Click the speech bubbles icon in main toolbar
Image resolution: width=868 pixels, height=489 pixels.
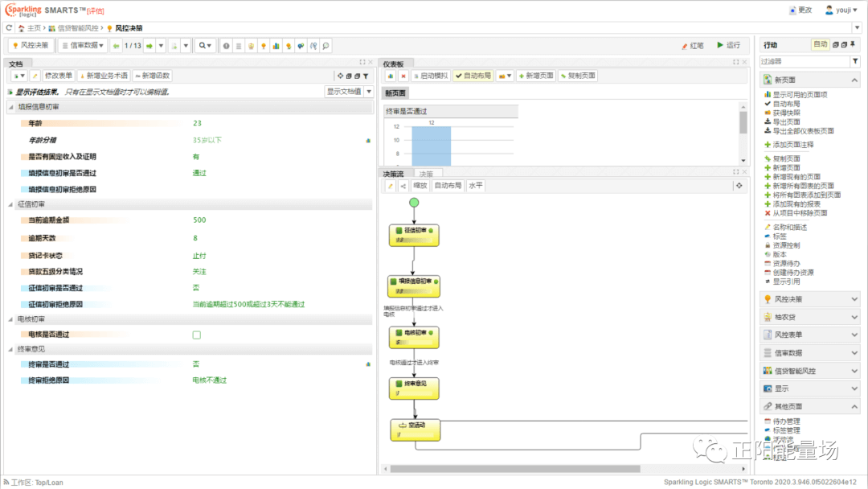pyautogui.click(x=301, y=46)
